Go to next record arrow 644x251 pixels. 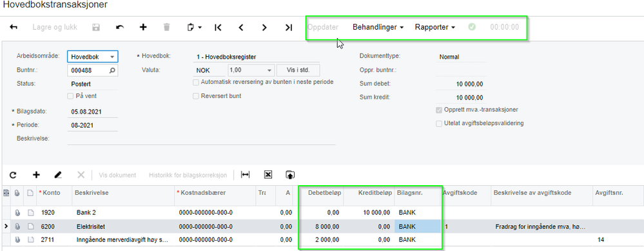coord(264,27)
